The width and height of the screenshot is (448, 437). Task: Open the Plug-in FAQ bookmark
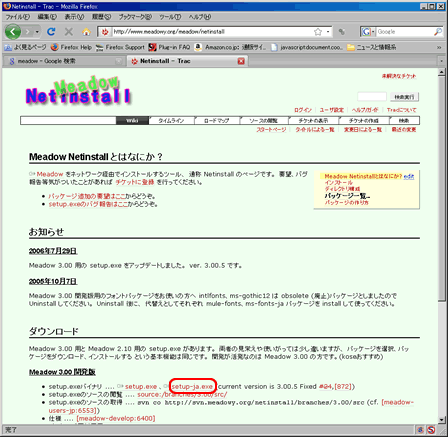169,47
